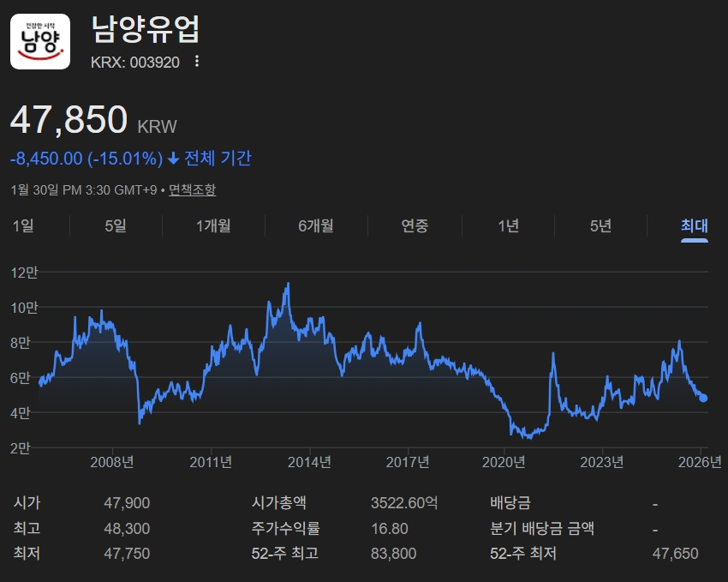Click the 16.80 P/E ratio value
Viewport: 728px width, 582px height.
[390, 529]
